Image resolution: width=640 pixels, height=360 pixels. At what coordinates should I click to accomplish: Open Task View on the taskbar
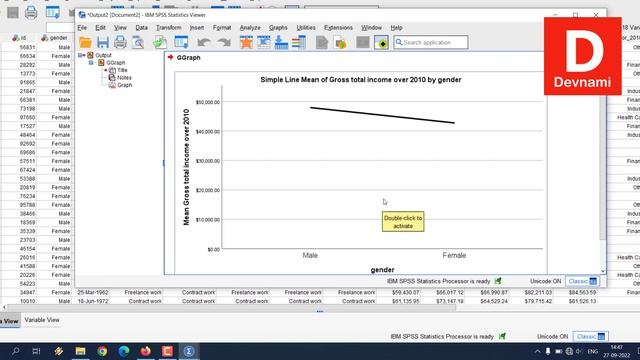pos(36,351)
